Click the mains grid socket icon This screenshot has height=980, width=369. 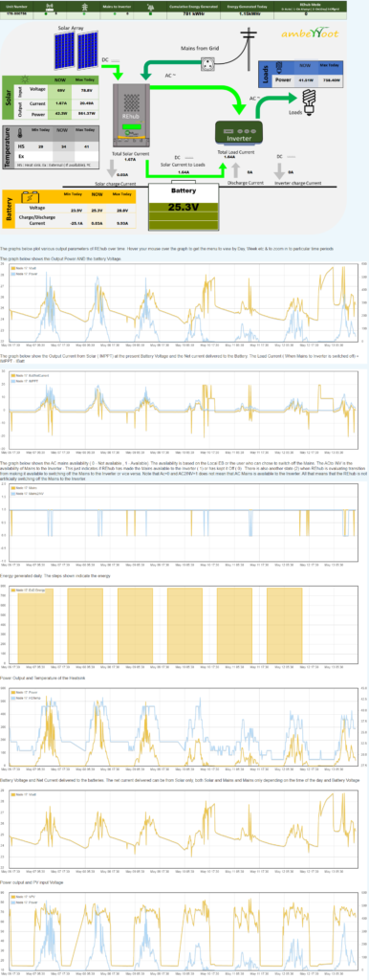tap(207, 64)
